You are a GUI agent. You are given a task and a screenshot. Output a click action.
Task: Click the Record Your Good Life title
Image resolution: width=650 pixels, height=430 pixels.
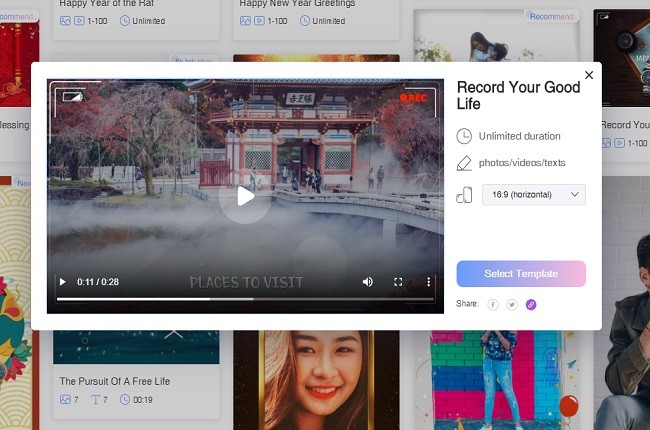pos(518,95)
